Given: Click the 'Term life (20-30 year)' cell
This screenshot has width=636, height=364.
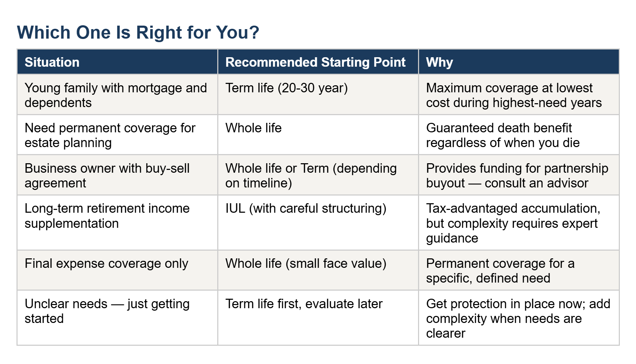Looking at the screenshot, I should pyautogui.click(x=318, y=95).
